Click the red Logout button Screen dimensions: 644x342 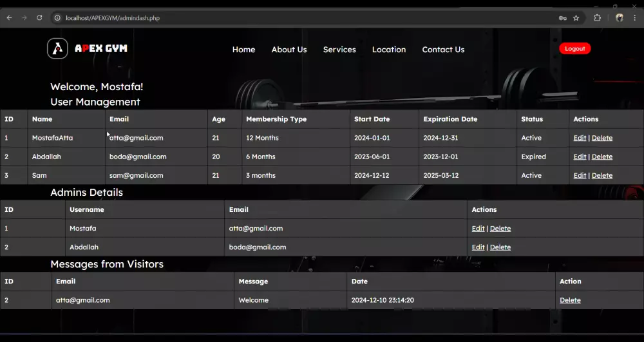click(574, 48)
